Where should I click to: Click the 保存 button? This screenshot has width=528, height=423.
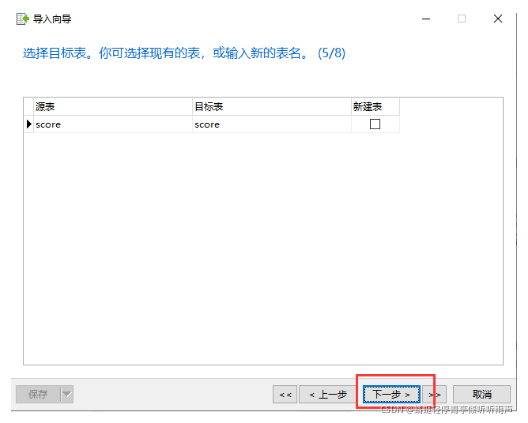click(x=38, y=394)
